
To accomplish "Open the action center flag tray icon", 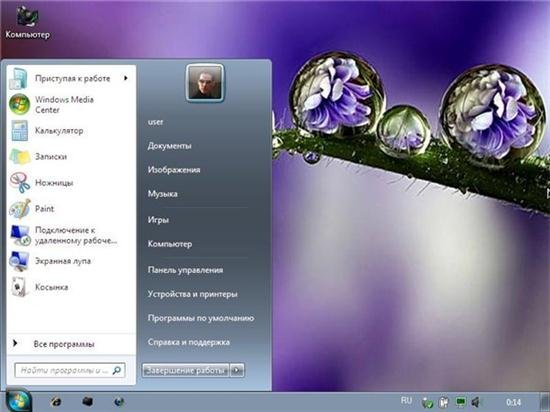I will 444,402.
